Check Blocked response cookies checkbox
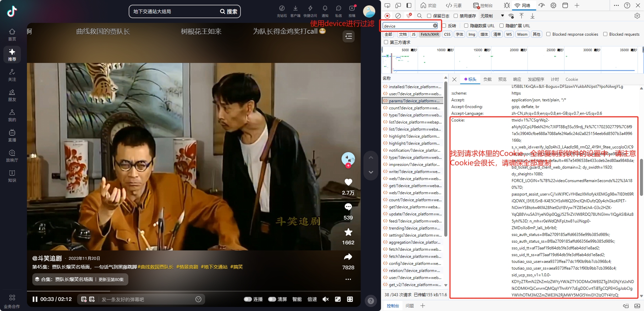This screenshot has width=644, height=311. click(x=548, y=34)
